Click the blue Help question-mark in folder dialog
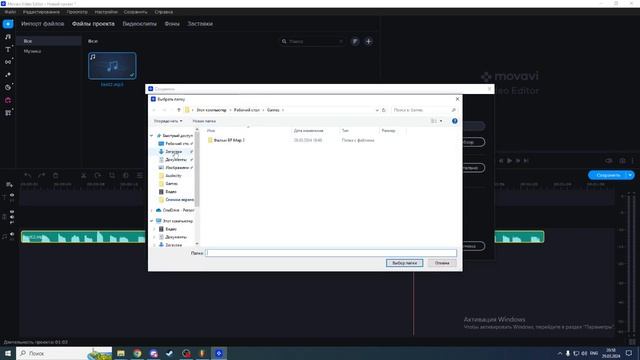This screenshot has width=640, height=360. 455,121
